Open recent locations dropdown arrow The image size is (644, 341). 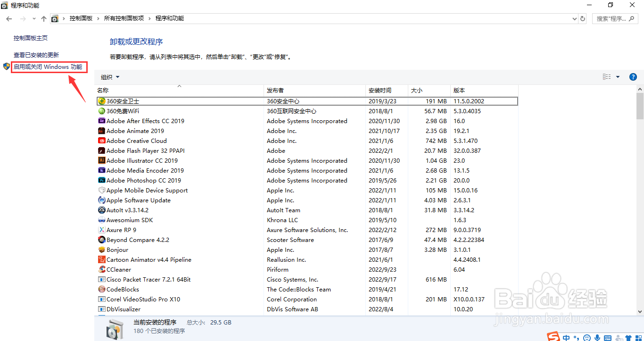tap(34, 18)
